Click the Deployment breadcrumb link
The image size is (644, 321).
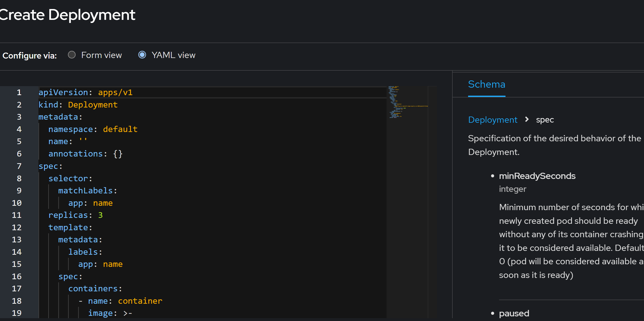pyautogui.click(x=493, y=120)
